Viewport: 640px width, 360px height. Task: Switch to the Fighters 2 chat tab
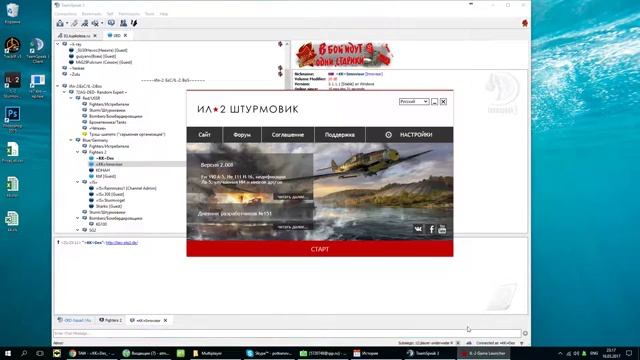coord(111,320)
